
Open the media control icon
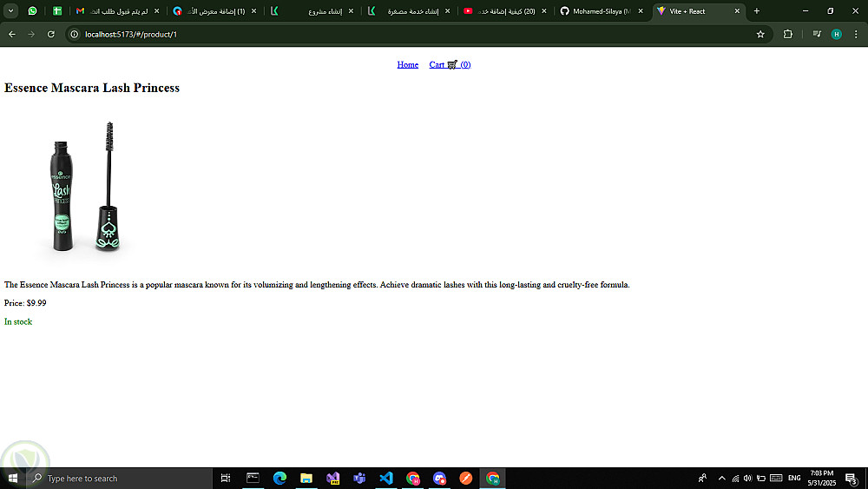coord(817,35)
